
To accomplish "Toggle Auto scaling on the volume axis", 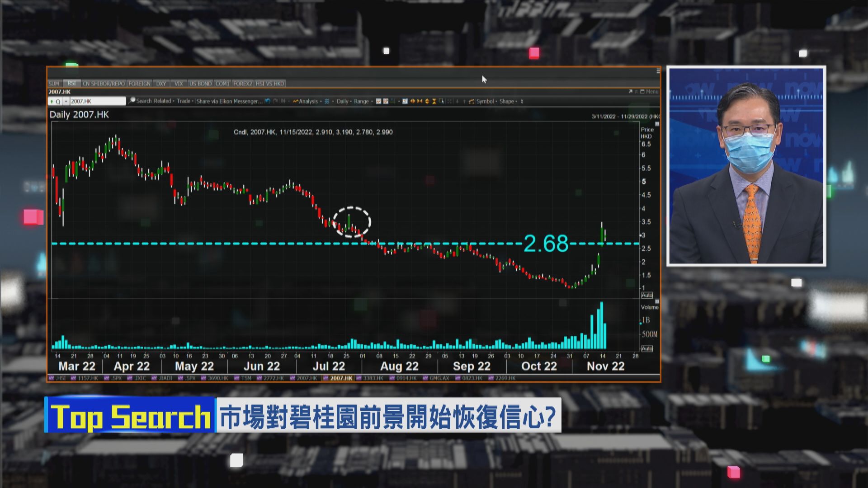I will click(647, 349).
